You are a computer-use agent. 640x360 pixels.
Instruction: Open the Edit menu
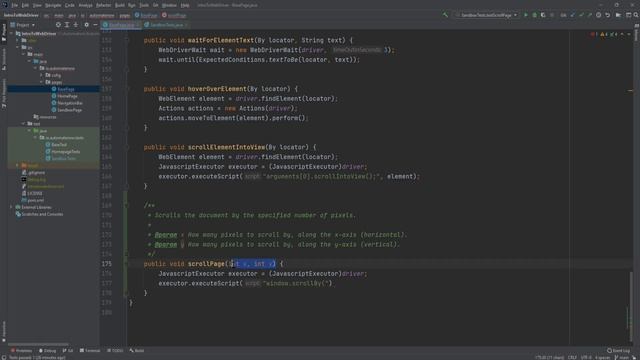(x=25, y=5)
